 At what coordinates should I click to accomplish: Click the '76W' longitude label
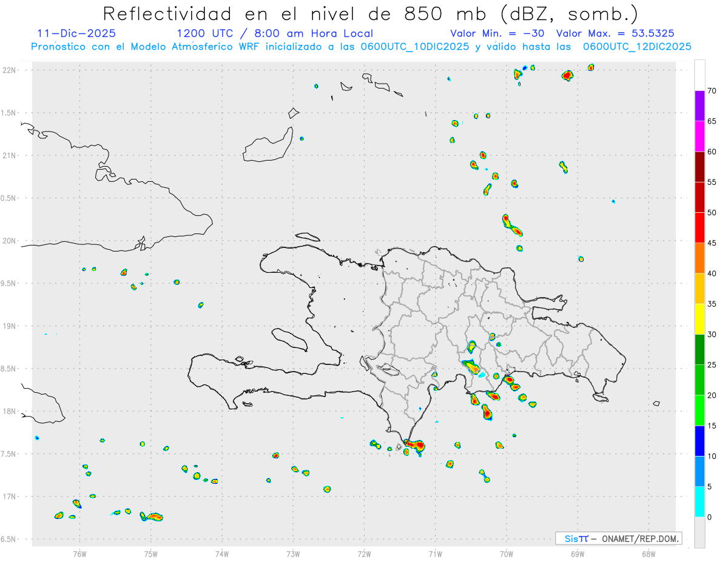pyautogui.click(x=79, y=554)
